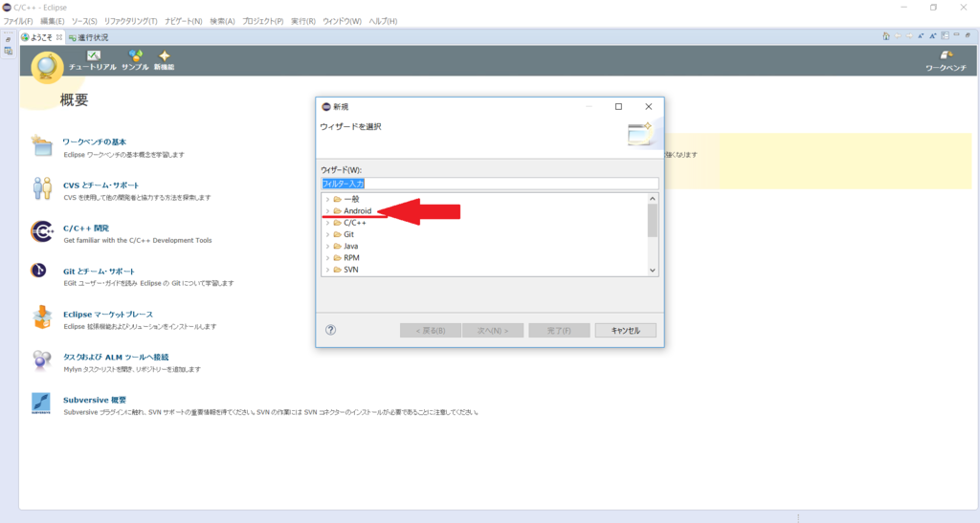Expand the RPM folder in wizard tree
This screenshot has height=523, width=980.
327,258
